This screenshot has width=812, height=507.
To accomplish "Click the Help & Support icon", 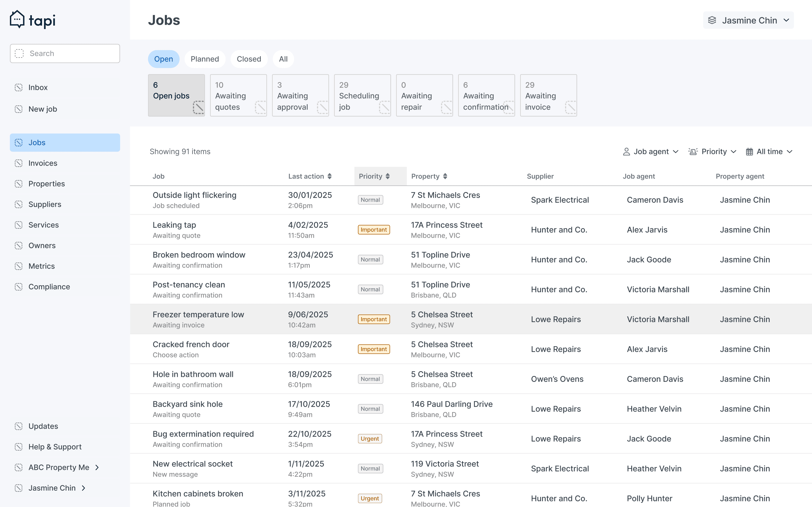I will tap(19, 447).
